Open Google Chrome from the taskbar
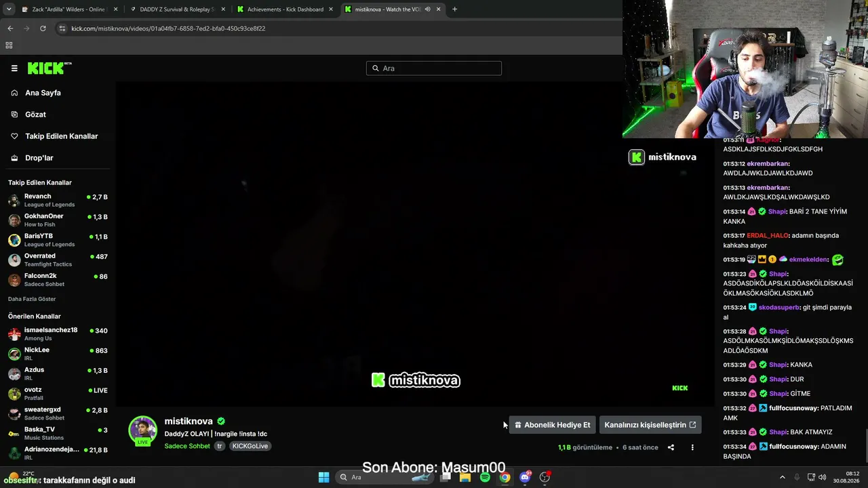The image size is (868, 488). pyautogui.click(x=505, y=477)
